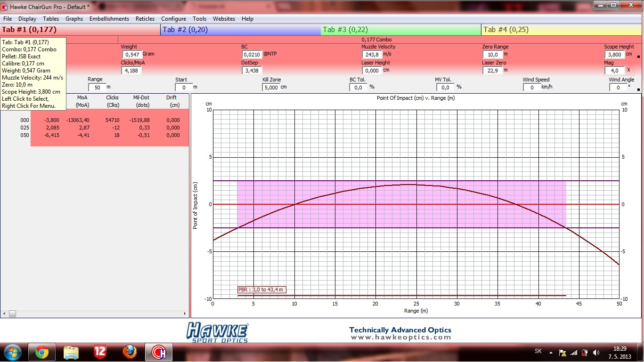Launch Google Chrome from the taskbar
The height and width of the screenshot is (362, 644).
tap(41, 352)
